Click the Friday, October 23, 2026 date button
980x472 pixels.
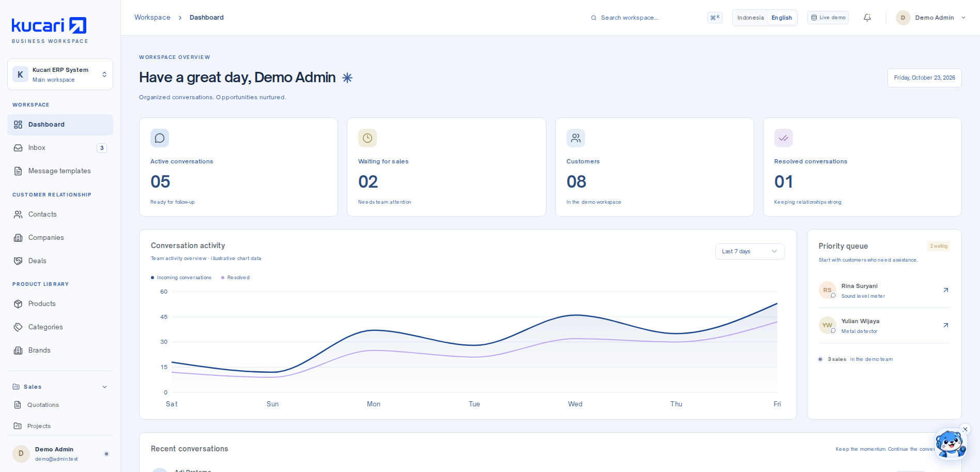coord(925,78)
